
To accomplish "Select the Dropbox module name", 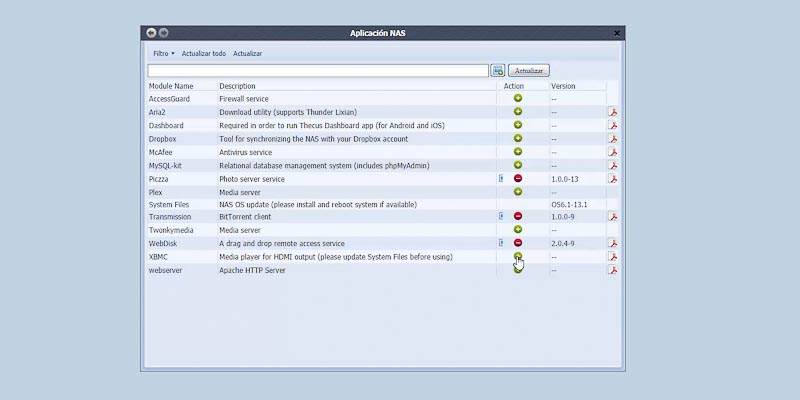I will click(x=162, y=139).
